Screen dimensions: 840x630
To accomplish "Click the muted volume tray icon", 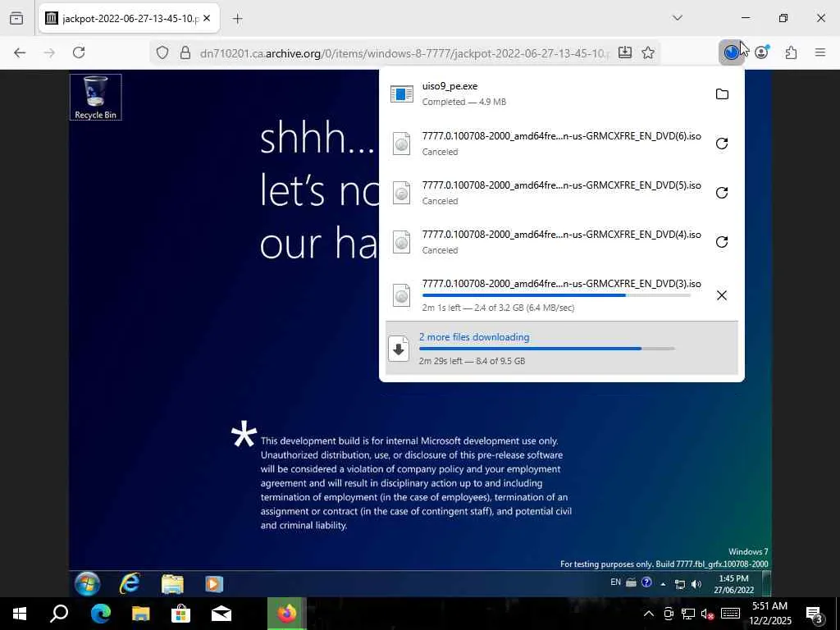I will point(708,614).
